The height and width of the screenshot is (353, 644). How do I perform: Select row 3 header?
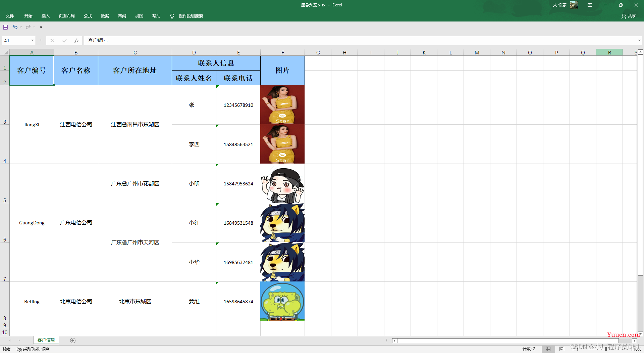coord(5,105)
